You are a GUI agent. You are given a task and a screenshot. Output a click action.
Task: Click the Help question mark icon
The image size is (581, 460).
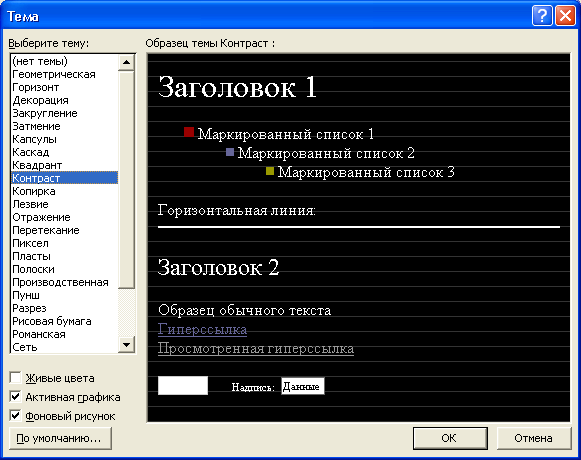tap(542, 16)
